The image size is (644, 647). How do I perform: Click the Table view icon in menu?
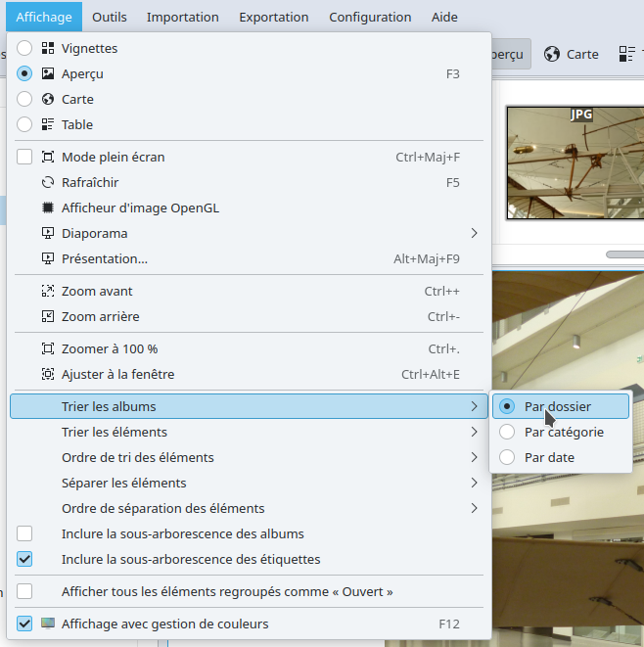click(x=48, y=124)
